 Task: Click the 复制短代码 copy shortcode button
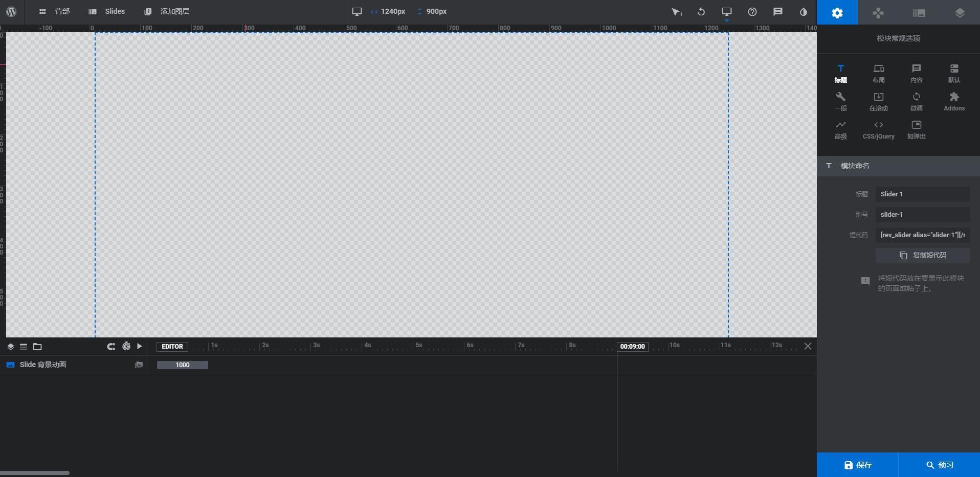click(922, 255)
